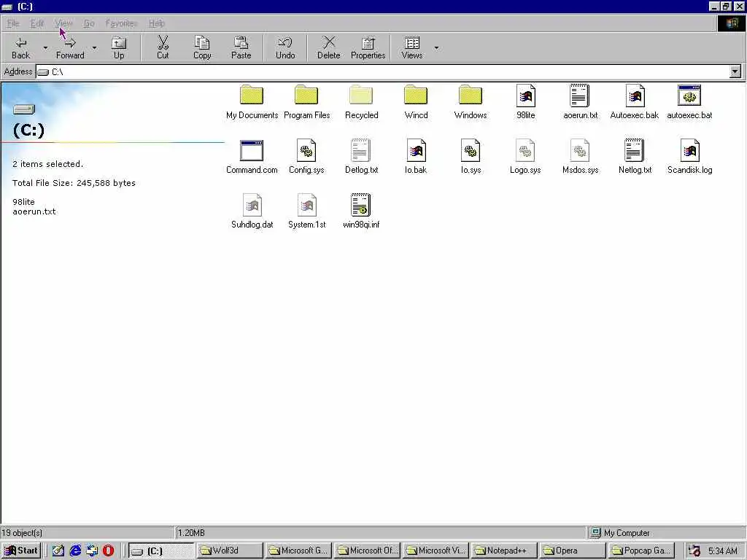Switch to the Popcap Ga... taskbar window

tap(641, 551)
